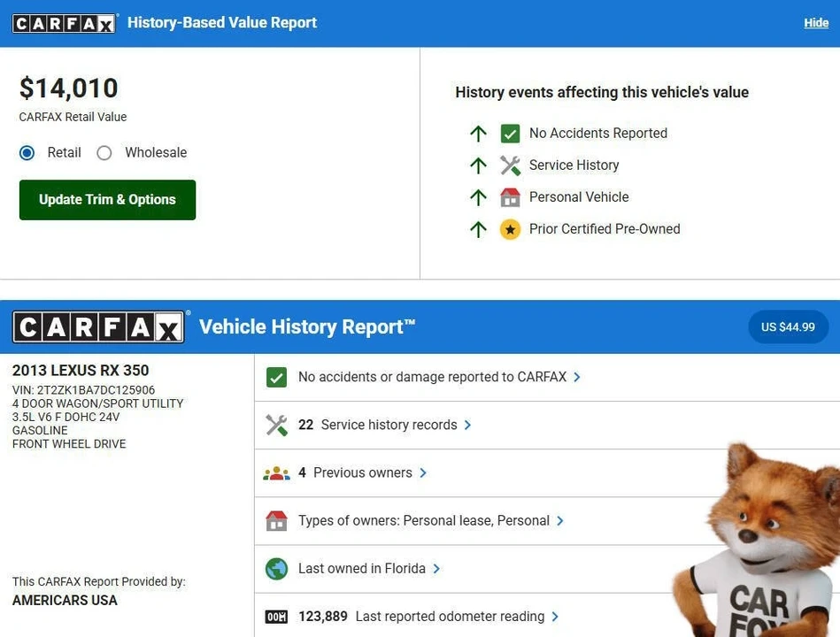Expand the Last reported odometer reading chevron
Image resolution: width=840 pixels, height=637 pixels.
[555, 617]
